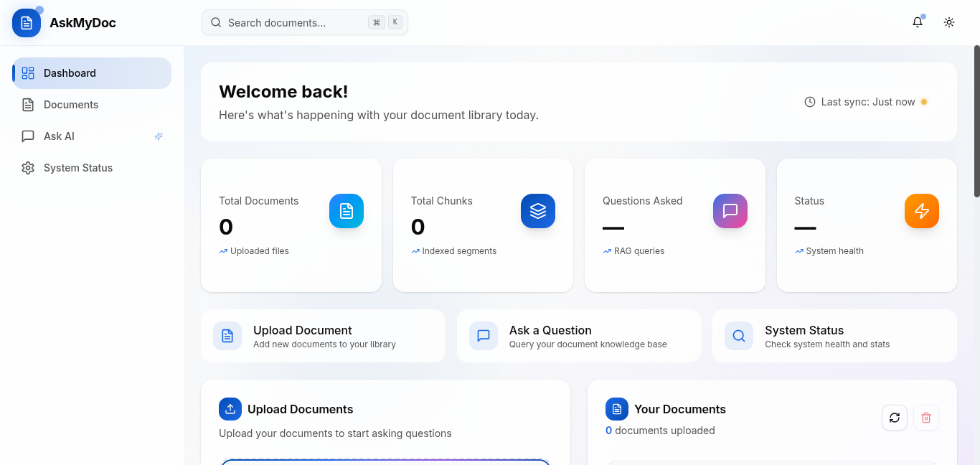This screenshot has height=465, width=980.
Task: Click the upload cloud icon on Upload Documents panel
Action: 230,408
